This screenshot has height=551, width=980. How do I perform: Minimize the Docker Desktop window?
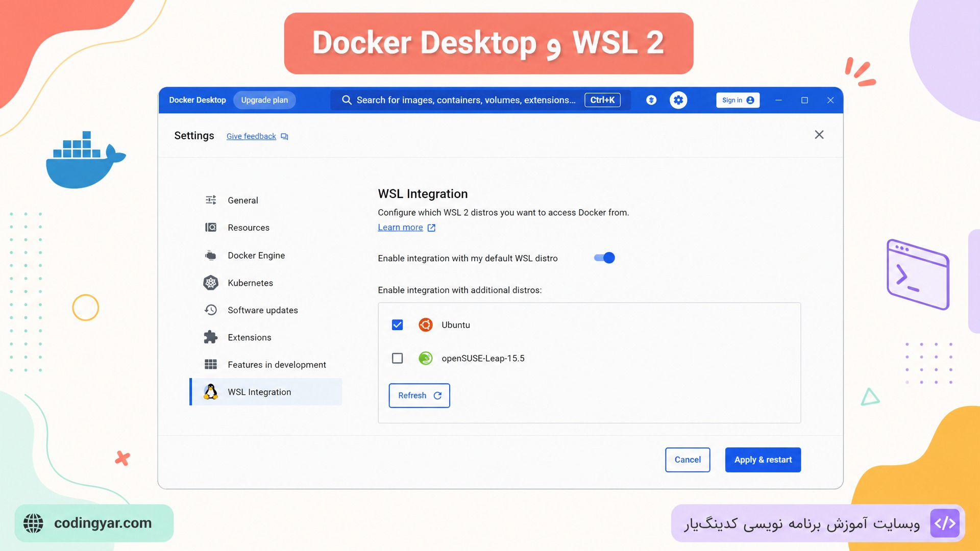(778, 100)
